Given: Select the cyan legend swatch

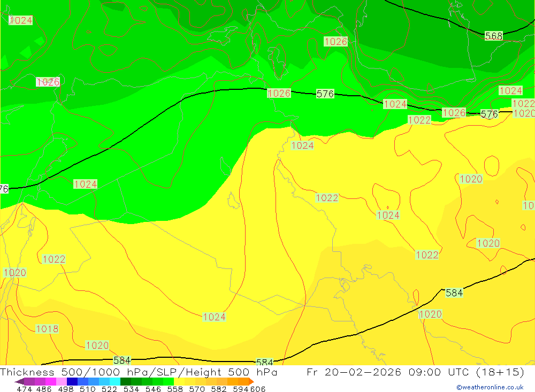Looking at the screenshot, I should click(115, 381).
